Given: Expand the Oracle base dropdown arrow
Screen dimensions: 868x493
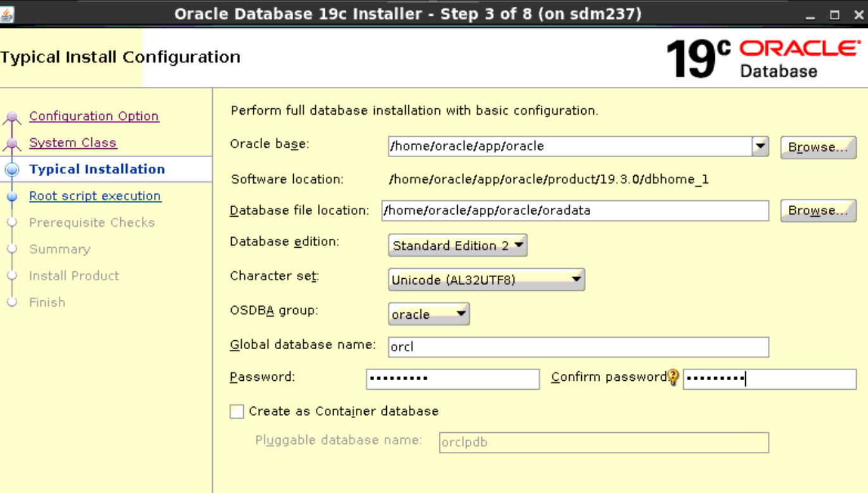Looking at the screenshot, I should [760, 146].
